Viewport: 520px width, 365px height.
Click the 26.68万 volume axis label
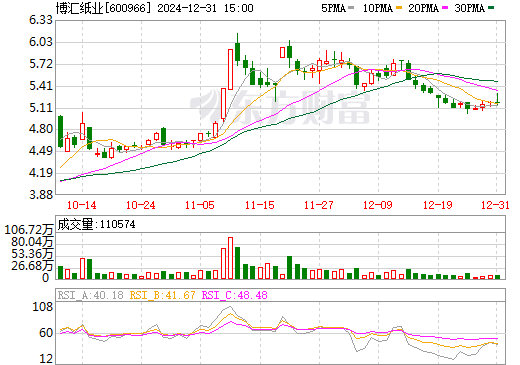point(32,266)
